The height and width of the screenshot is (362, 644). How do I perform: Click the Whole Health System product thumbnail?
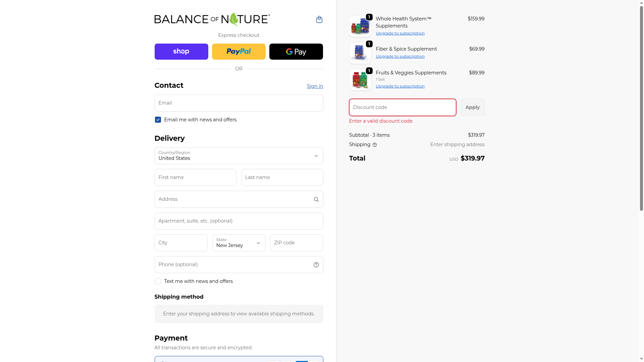[x=360, y=26]
